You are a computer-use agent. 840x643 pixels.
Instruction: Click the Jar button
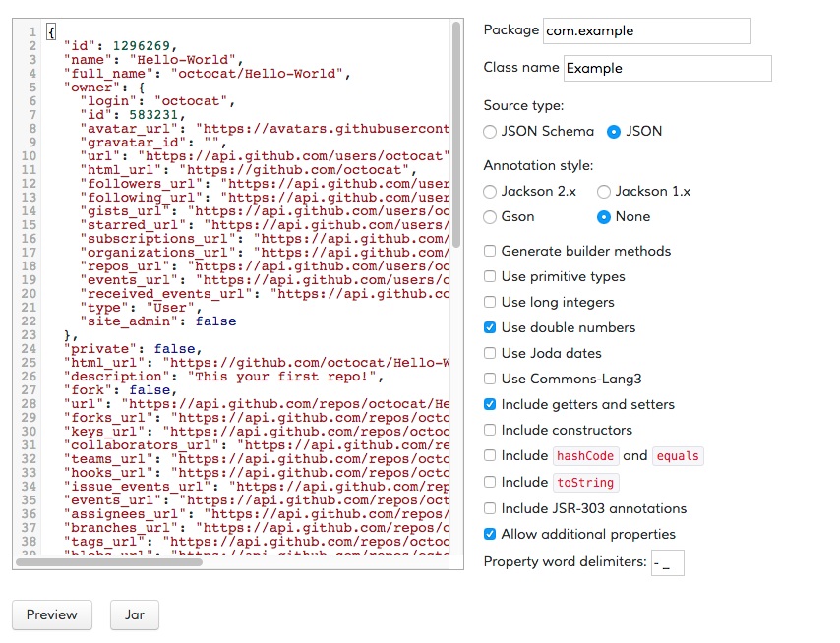[x=134, y=614]
